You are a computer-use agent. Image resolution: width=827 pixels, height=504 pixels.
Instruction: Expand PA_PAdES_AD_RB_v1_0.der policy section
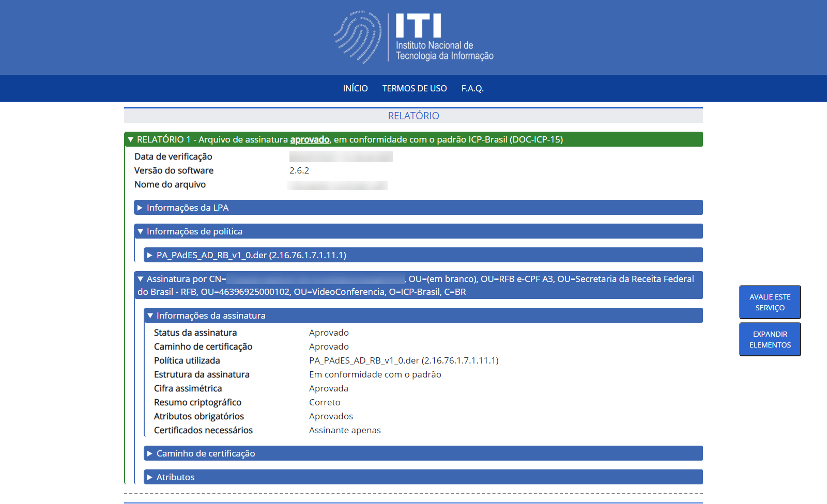(x=423, y=255)
